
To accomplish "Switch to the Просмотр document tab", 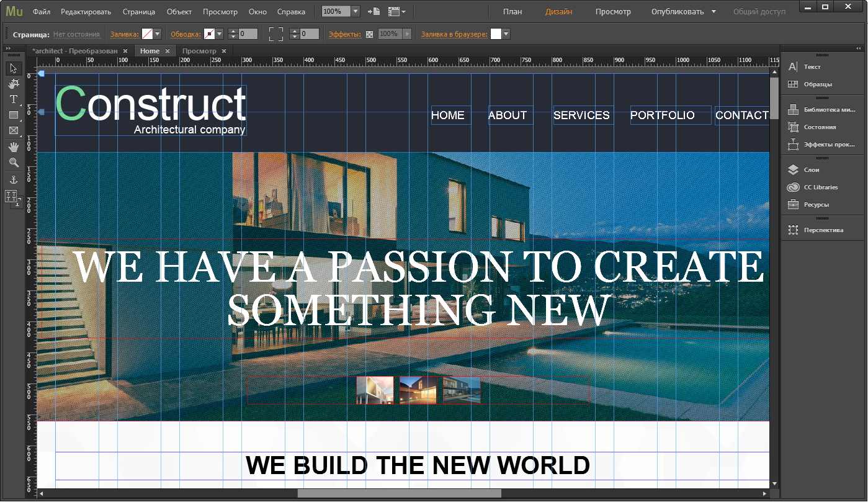I will coord(199,51).
